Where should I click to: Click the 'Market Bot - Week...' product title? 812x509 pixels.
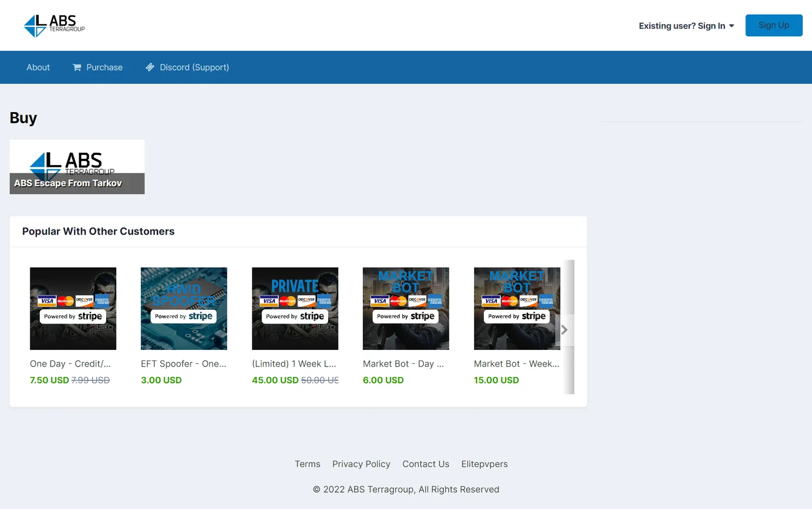(516, 364)
